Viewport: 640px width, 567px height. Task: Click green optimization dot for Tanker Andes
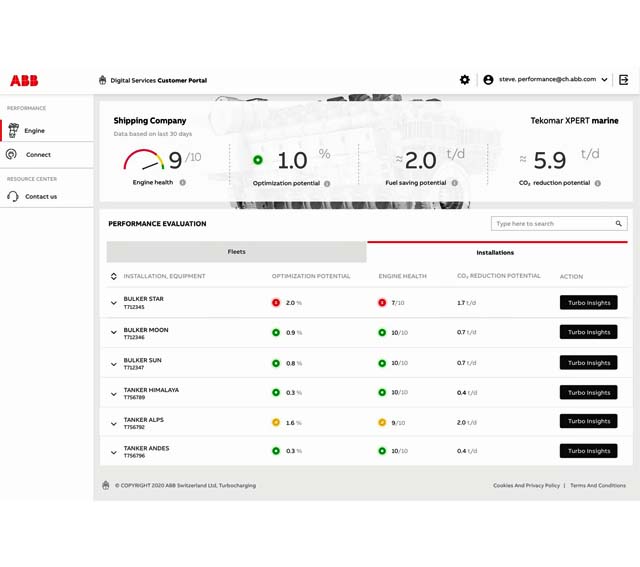click(276, 451)
